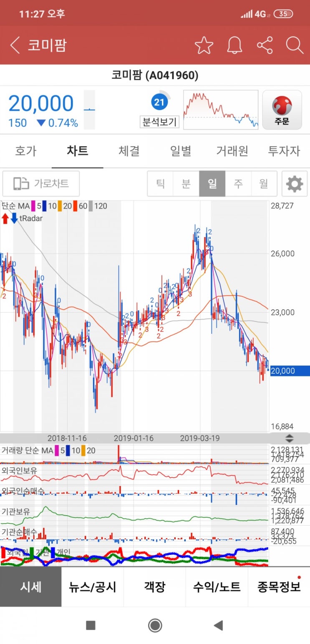Tap the 16,884 bottom price axis label
This screenshot has height=644, width=310.
point(282,426)
